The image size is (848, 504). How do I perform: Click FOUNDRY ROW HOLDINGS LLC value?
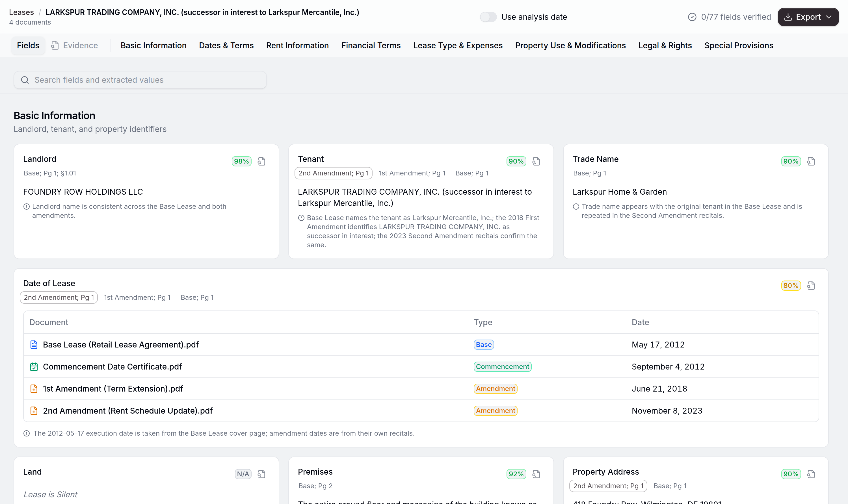[83, 192]
